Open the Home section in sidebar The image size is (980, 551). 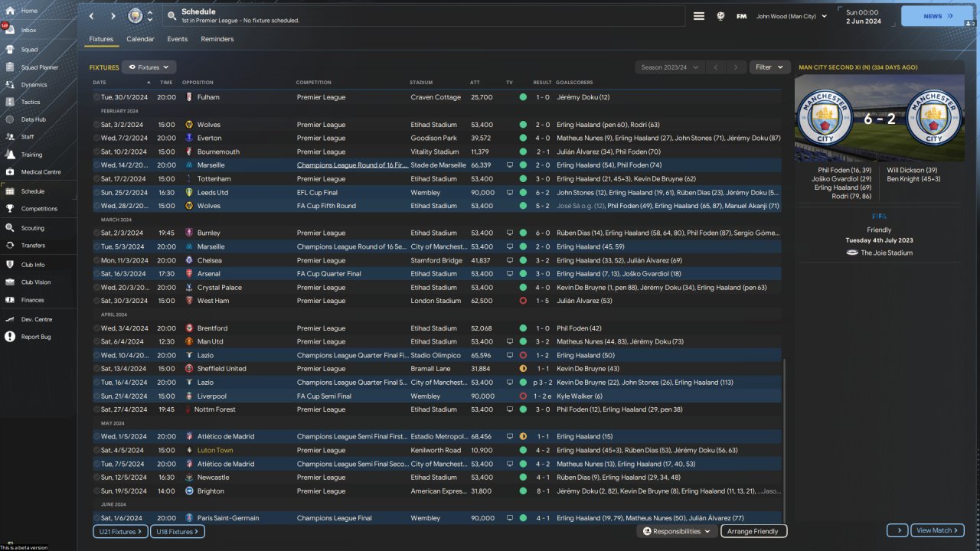click(x=31, y=11)
